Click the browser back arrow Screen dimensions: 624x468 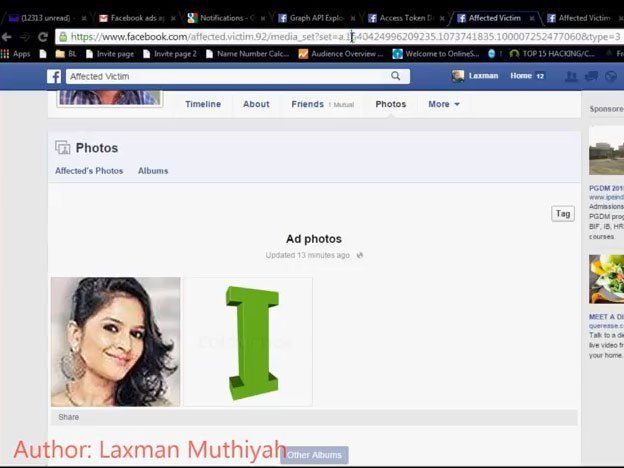pyautogui.click(x=8, y=36)
